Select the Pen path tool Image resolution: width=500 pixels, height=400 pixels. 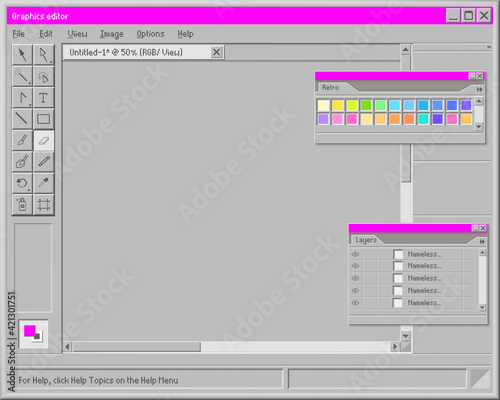(22, 98)
